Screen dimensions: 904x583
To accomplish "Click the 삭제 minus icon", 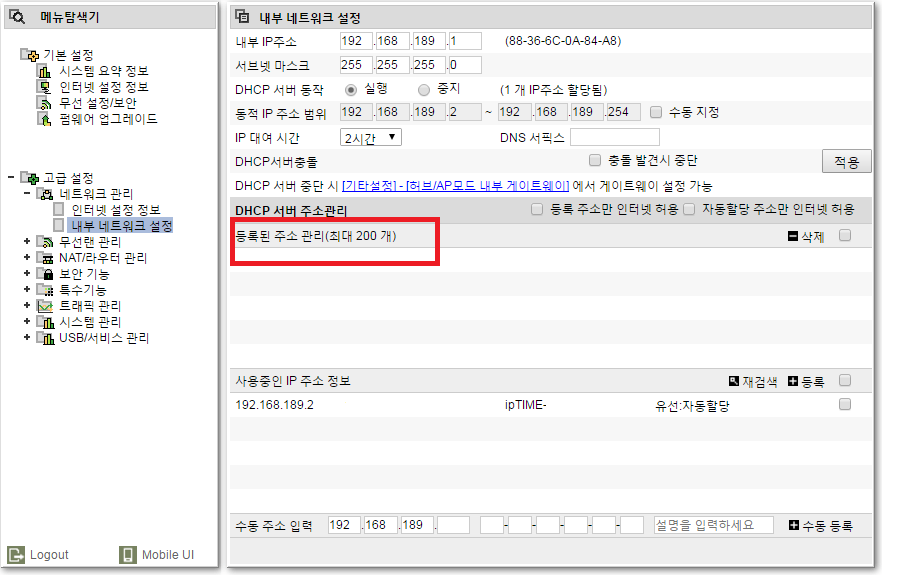I will (x=793, y=236).
